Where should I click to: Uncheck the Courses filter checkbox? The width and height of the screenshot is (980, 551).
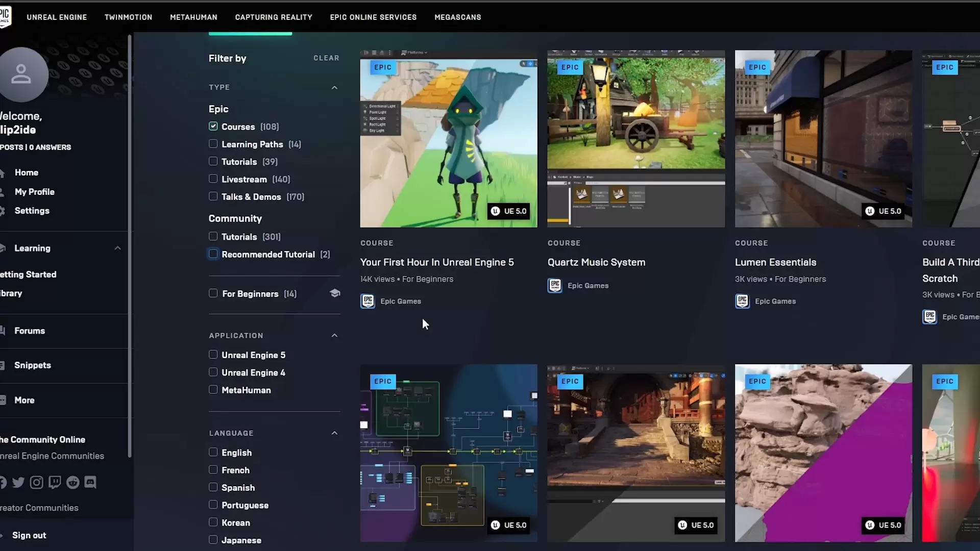pos(213,126)
